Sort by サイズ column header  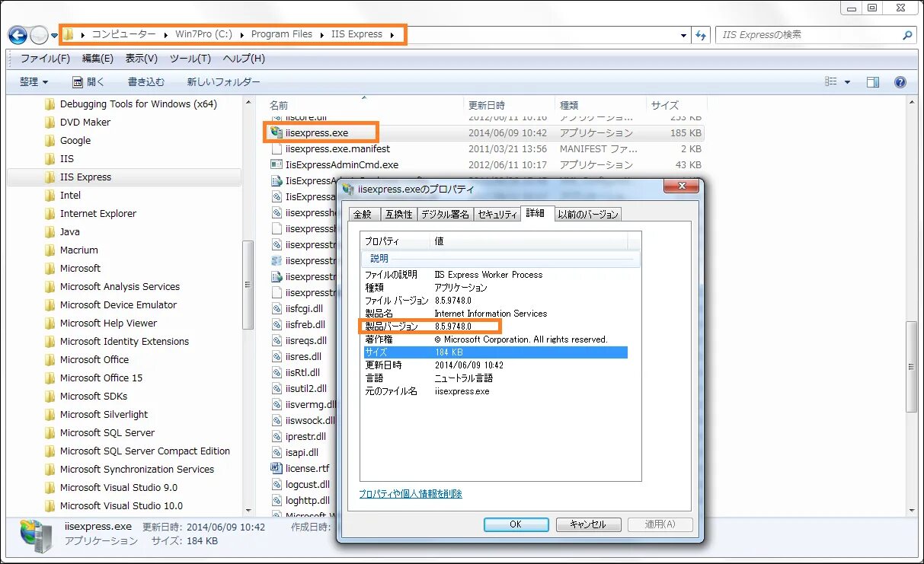coord(664,105)
